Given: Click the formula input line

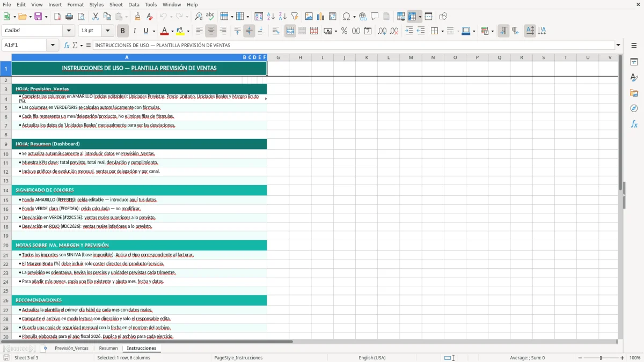Looking at the screenshot, I should click(x=354, y=46).
